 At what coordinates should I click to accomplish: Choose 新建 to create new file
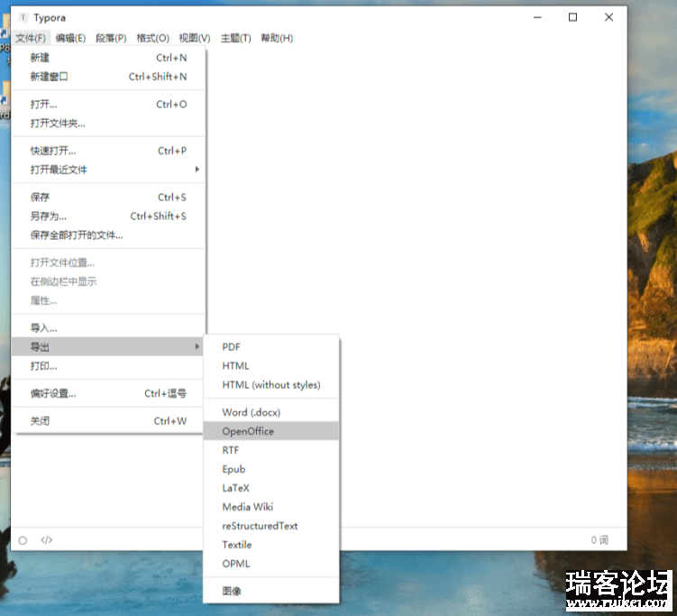[x=108, y=58]
